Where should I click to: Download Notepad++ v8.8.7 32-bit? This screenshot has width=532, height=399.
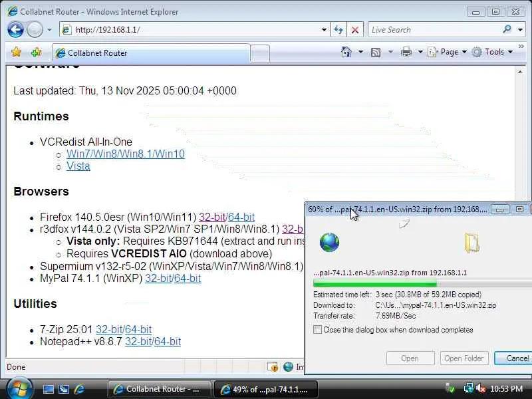pyautogui.click(x=138, y=341)
